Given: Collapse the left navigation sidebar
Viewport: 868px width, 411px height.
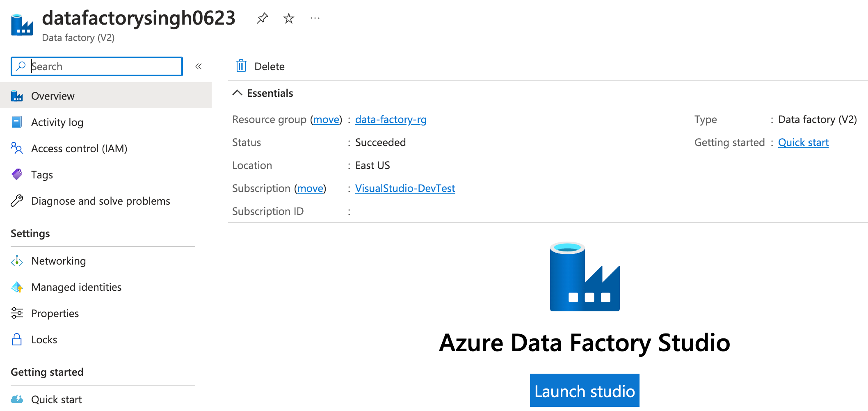Looking at the screenshot, I should pos(199,66).
